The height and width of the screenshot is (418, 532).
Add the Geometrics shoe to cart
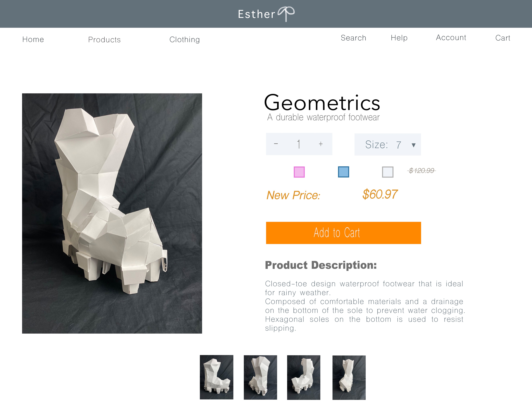(343, 233)
